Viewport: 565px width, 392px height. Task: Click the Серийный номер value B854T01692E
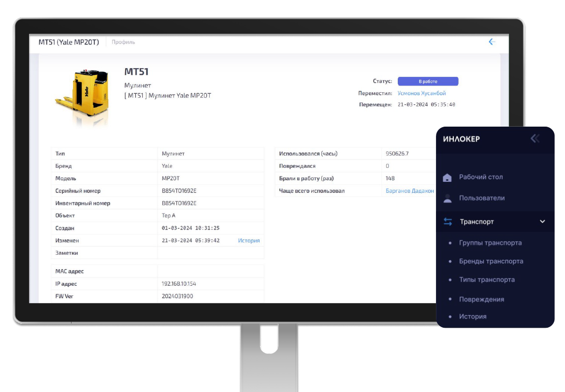click(x=179, y=191)
